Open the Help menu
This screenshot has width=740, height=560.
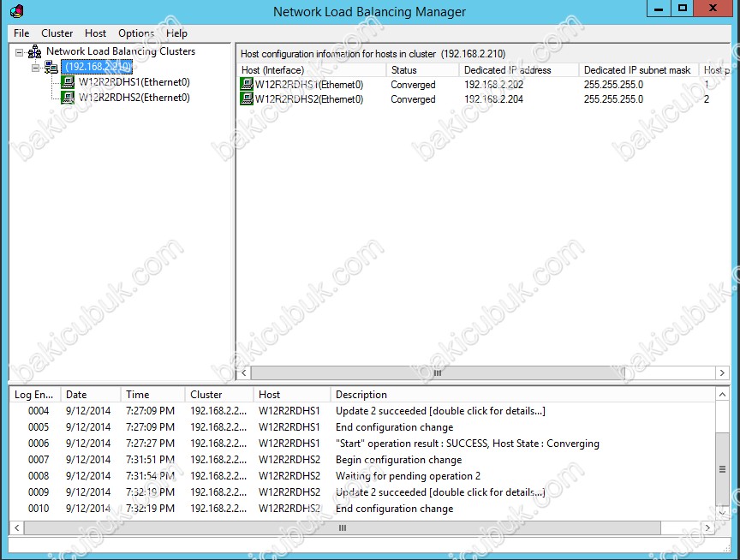(x=176, y=33)
